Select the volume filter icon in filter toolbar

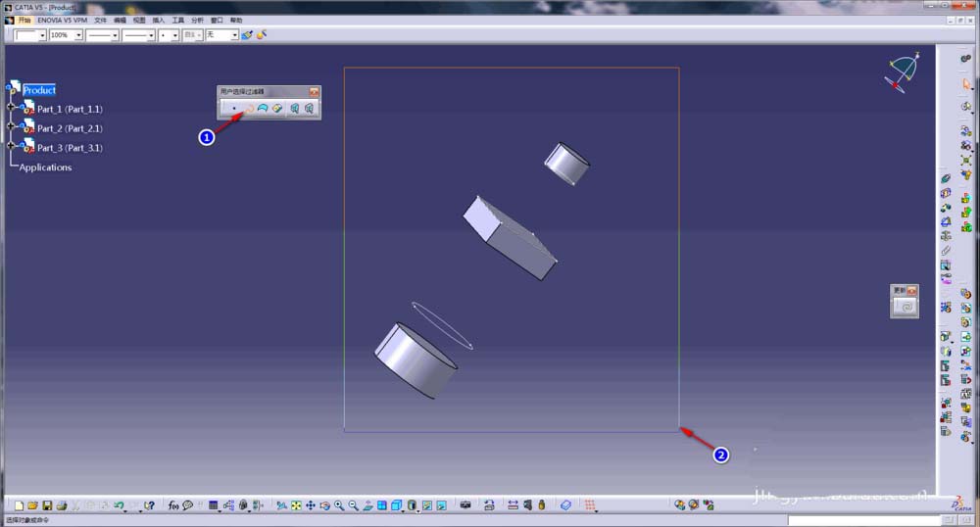pyautogui.click(x=277, y=109)
